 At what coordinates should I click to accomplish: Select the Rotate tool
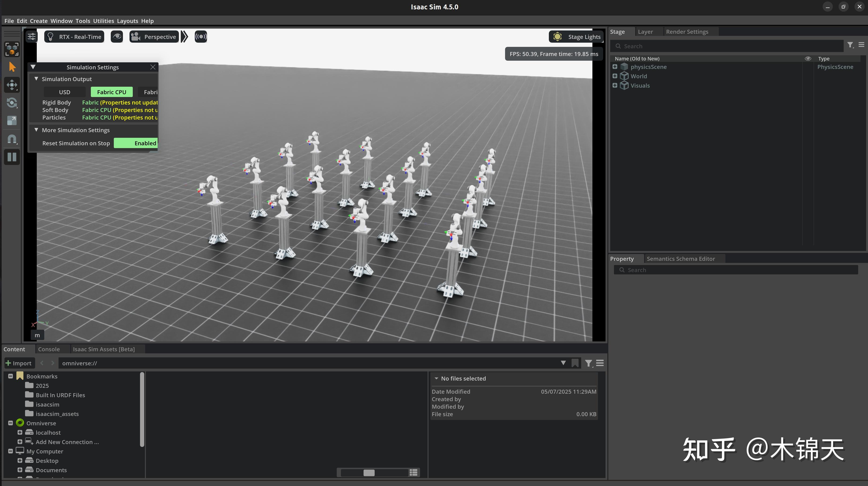(x=12, y=103)
